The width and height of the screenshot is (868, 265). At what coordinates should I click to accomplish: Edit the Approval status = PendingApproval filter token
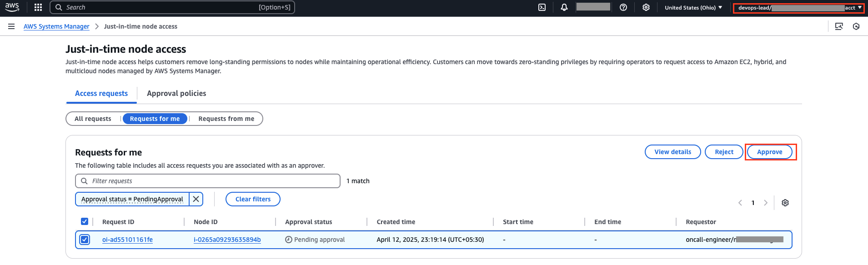tap(132, 199)
